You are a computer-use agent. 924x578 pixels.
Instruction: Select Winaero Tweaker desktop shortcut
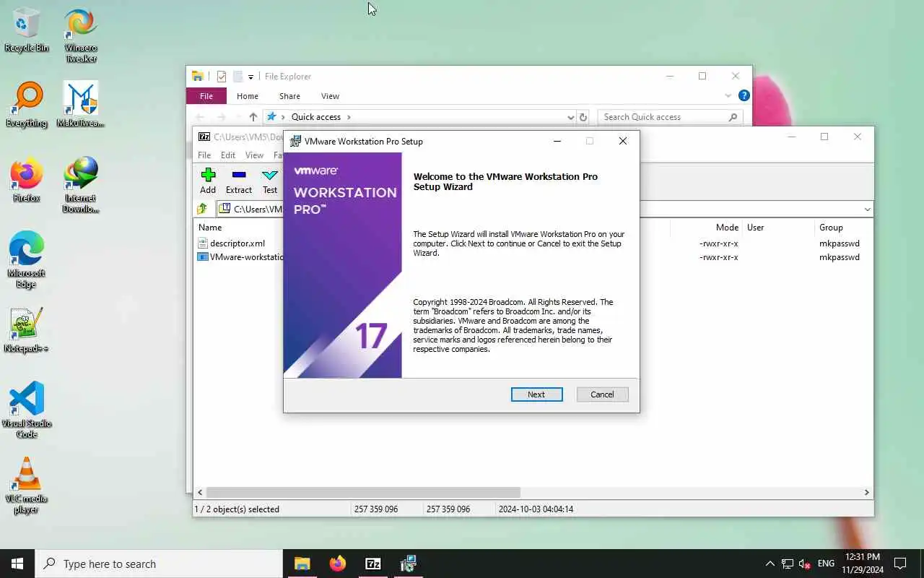pyautogui.click(x=81, y=35)
